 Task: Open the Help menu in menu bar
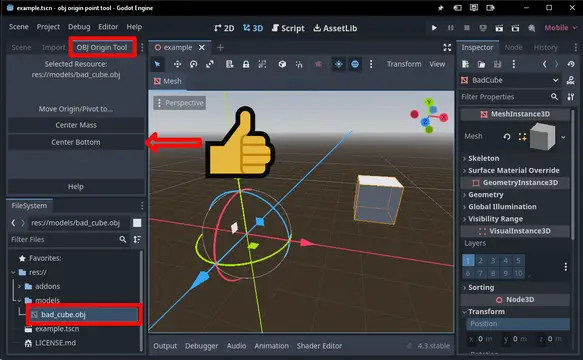[134, 27]
